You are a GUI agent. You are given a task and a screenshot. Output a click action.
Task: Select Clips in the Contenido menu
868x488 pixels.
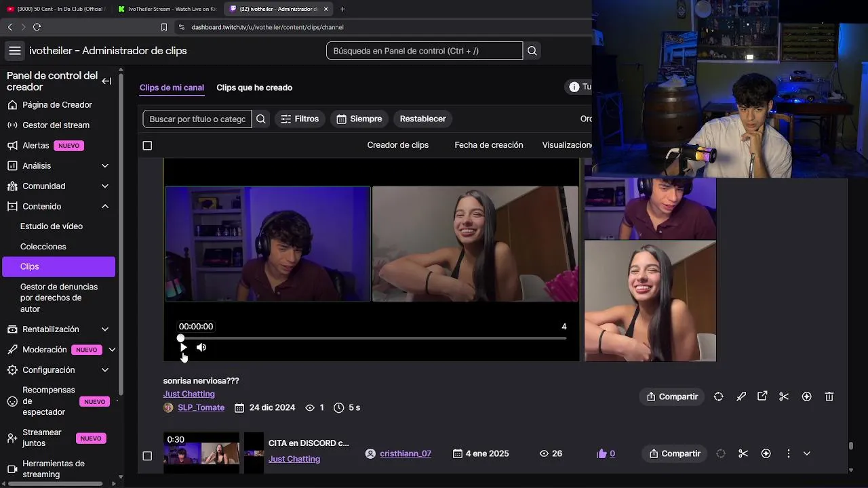60,266
